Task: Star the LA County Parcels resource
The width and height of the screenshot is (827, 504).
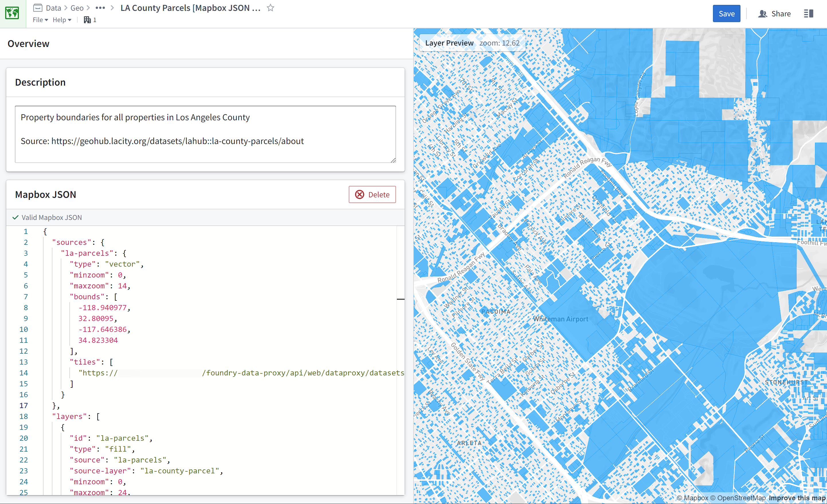Action: pyautogui.click(x=271, y=8)
